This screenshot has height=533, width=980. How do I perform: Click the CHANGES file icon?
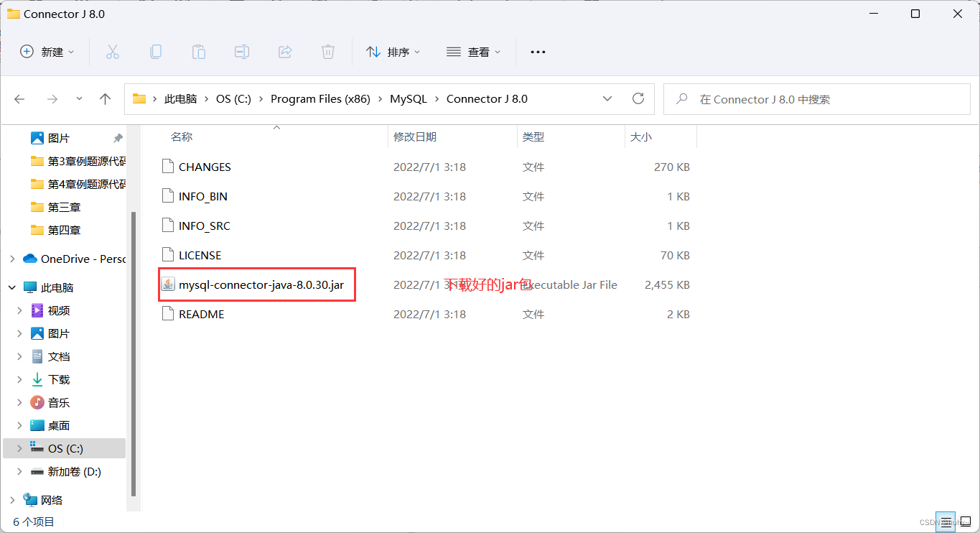click(168, 167)
